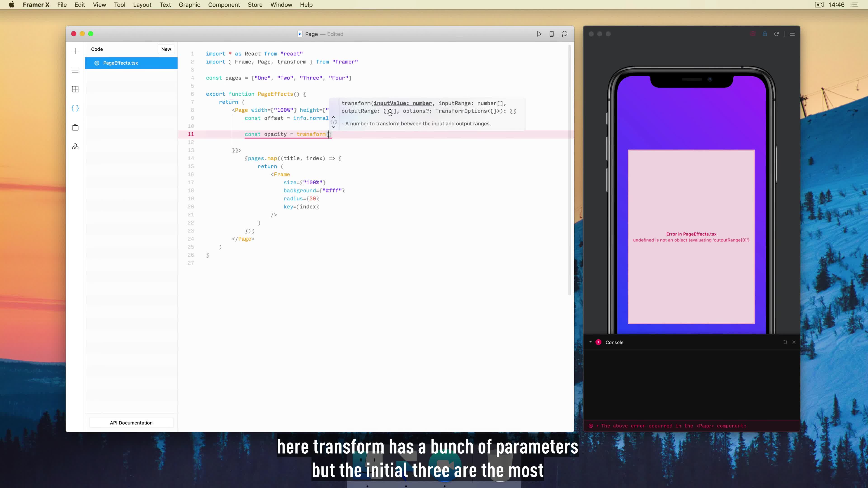Click the 'Code' panel header
868x488 pixels.
[97, 49]
